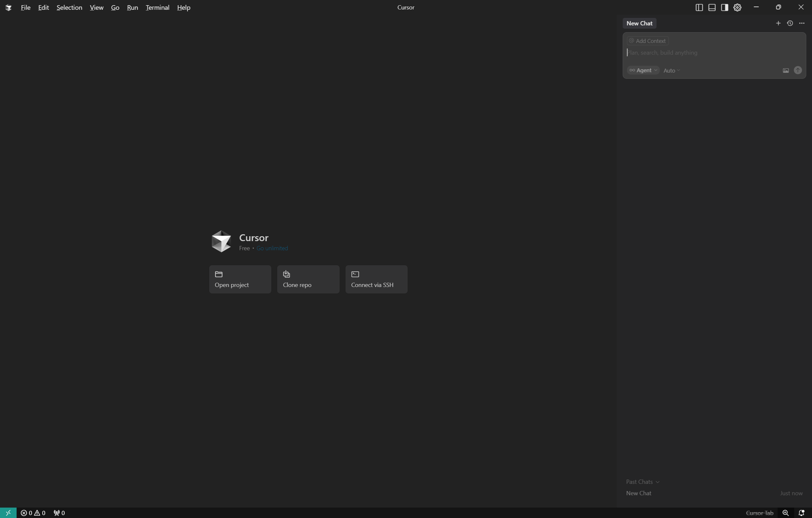This screenshot has width=812, height=518.
Task: Open the Help menu
Action: click(184, 7)
